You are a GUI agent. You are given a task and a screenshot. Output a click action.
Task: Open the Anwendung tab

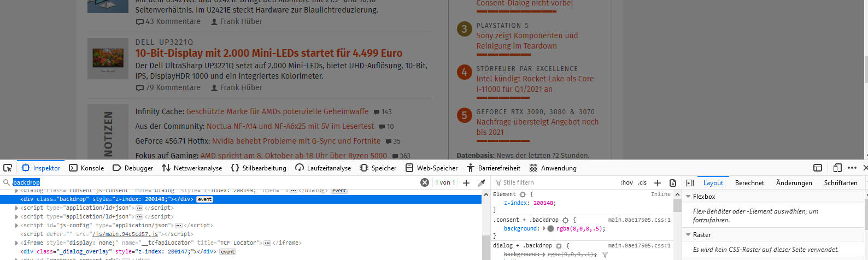[x=553, y=168]
